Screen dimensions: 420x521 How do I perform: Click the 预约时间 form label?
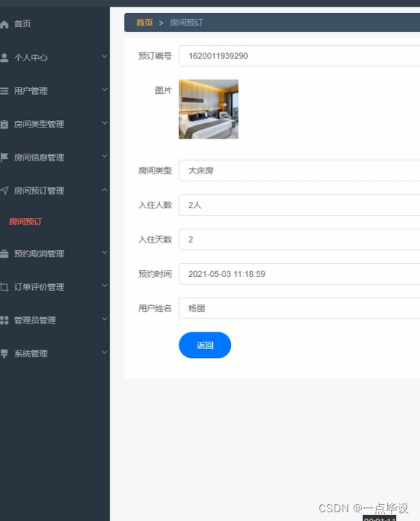(x=155, y=274)
